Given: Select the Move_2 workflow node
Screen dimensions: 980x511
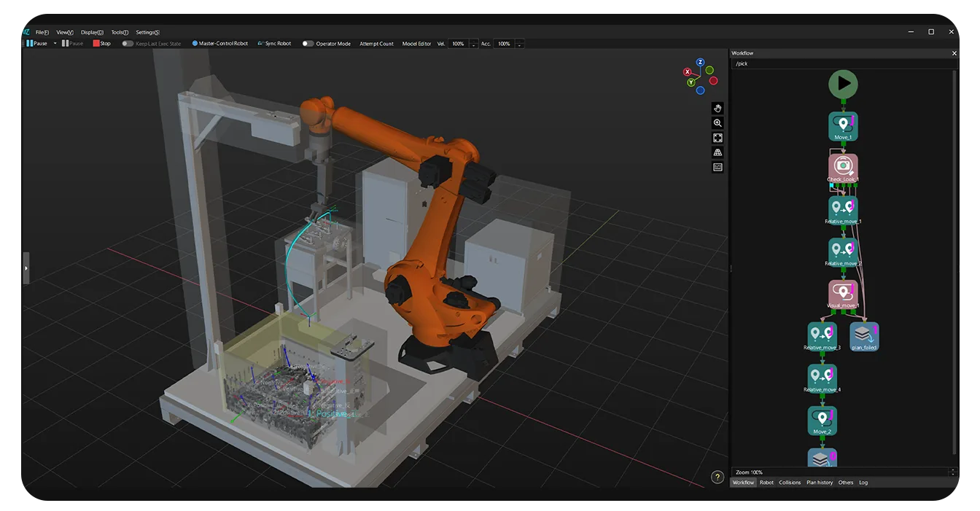Looking at the screenshot, I should coord(822,421).
